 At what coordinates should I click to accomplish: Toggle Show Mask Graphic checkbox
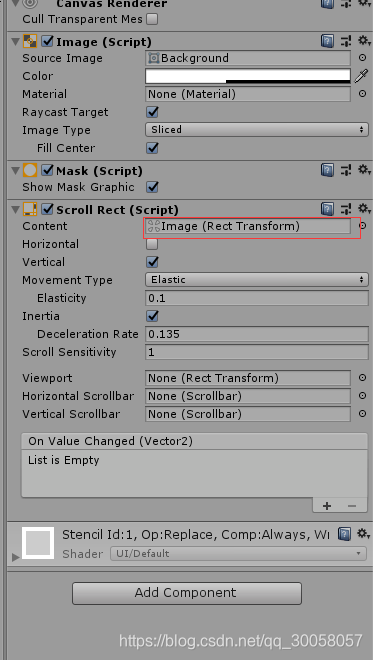152,187
